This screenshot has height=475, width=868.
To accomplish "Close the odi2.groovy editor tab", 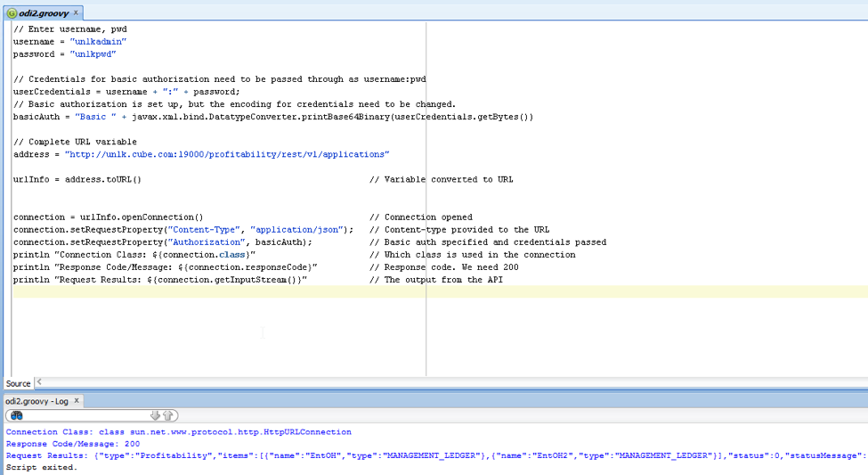I will [x=74, y=13].
